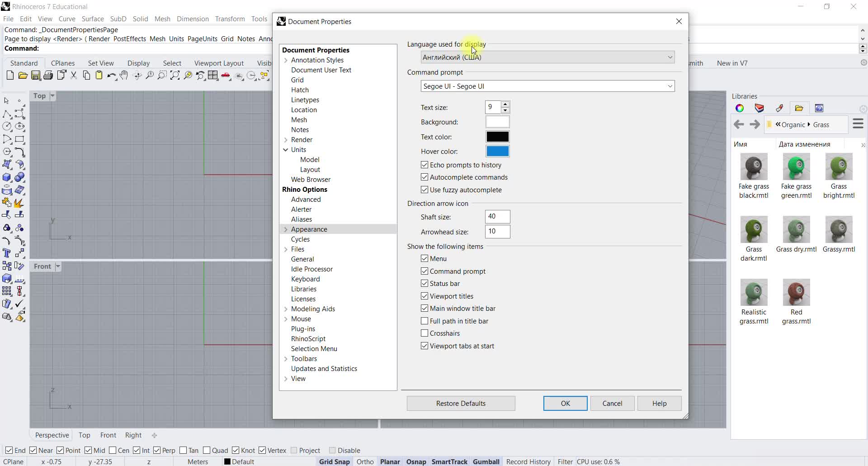Go back in the Libraries panel
This screenshot has width=868, height=466.
pos(739,124)
